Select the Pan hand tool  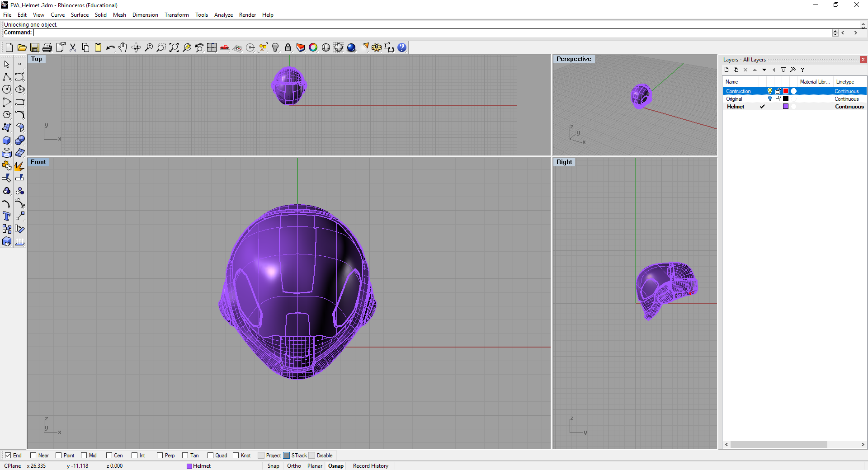coord(123,47)
